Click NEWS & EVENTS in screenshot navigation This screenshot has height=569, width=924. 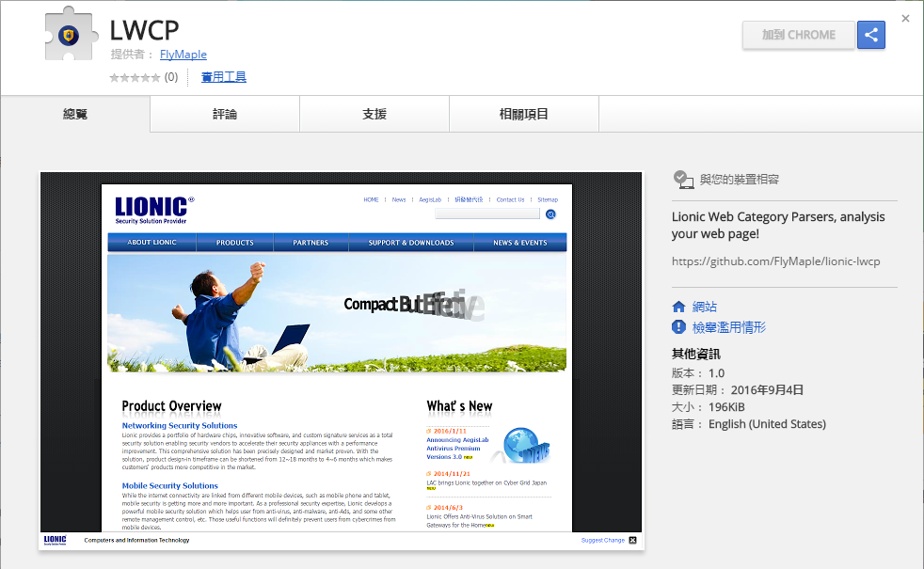[520, 242]
